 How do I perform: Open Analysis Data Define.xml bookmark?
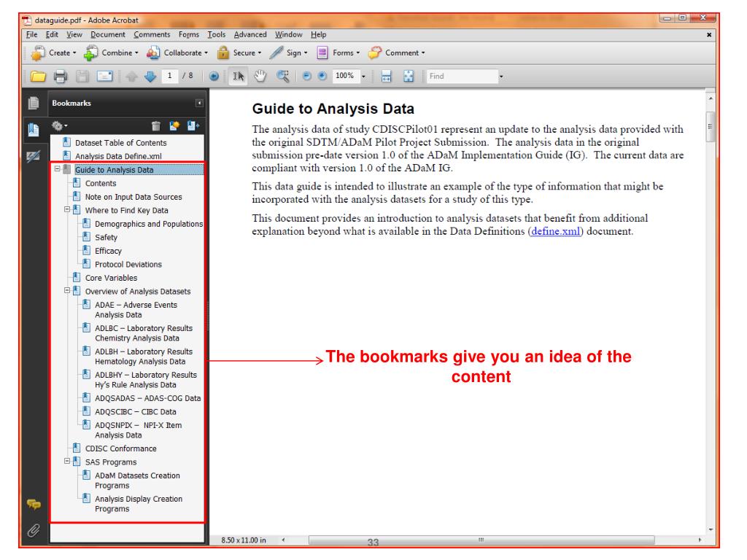click(118, 156)
